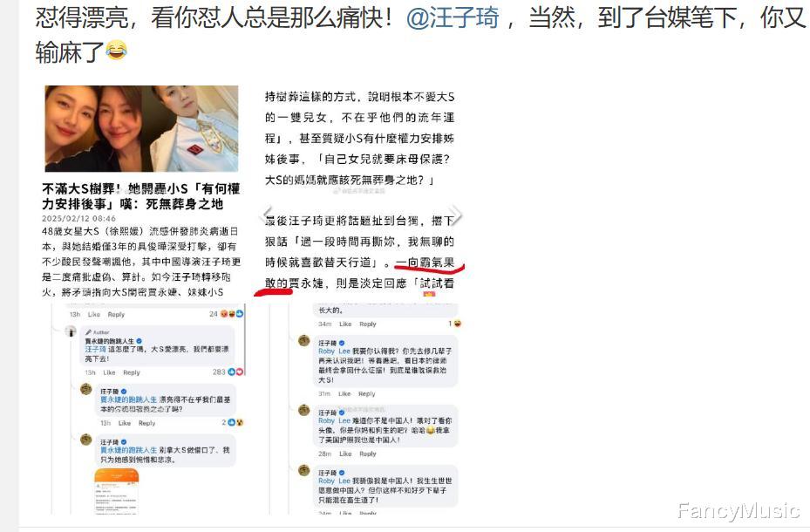810x532 pixels.
Task: Open the orange attached screenshot thumbnail
Action: click(x=117, y=491)
